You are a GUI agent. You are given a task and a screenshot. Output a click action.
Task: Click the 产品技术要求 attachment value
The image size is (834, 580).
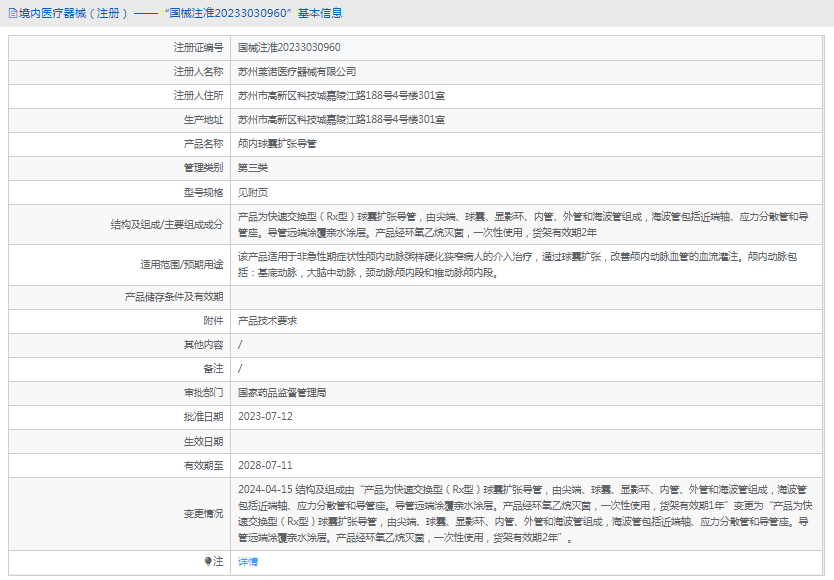268,320
